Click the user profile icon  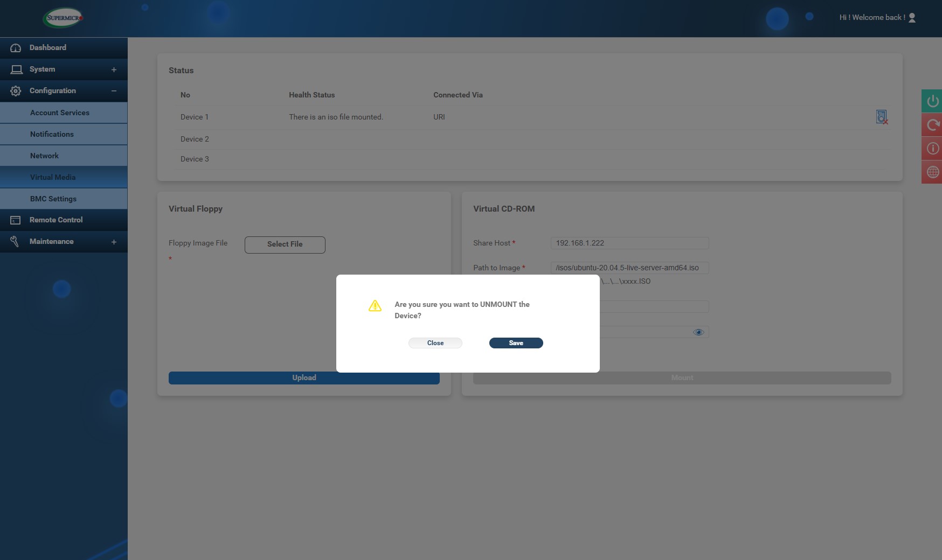(912, 18)
